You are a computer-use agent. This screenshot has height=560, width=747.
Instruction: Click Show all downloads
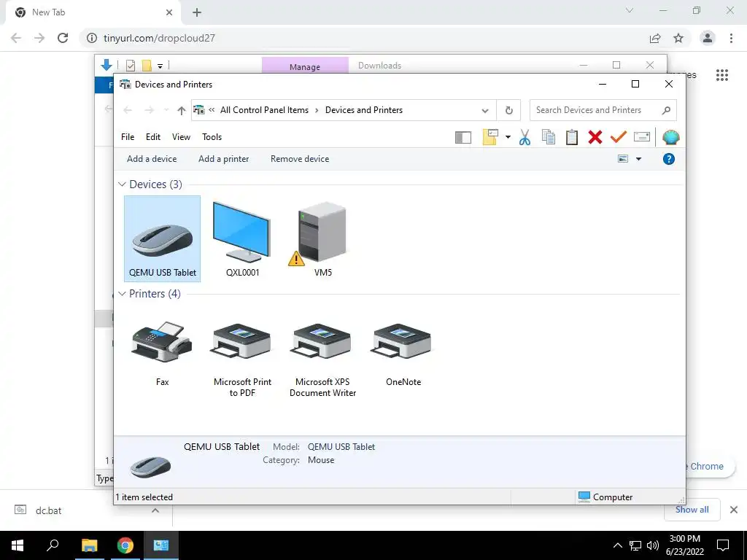pyautogui.click(x=692, y=510)
